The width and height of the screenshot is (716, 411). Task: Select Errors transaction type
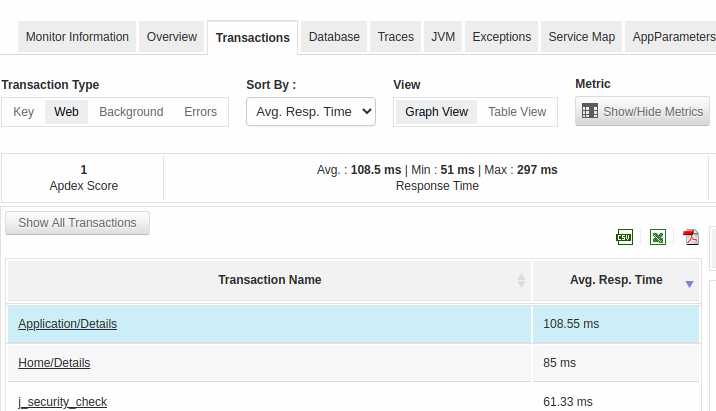(200, 112)
